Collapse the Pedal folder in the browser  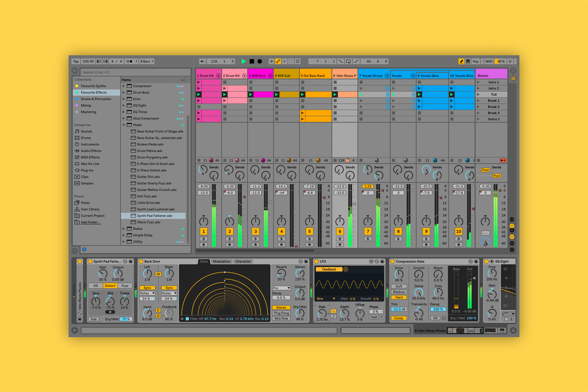pos(123,125)
